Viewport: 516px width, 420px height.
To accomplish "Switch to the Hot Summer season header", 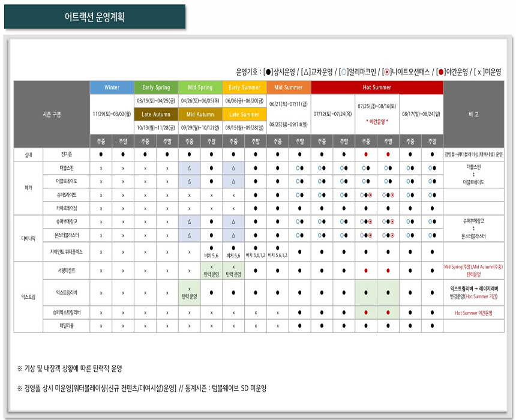I will (x=377, y=88).
